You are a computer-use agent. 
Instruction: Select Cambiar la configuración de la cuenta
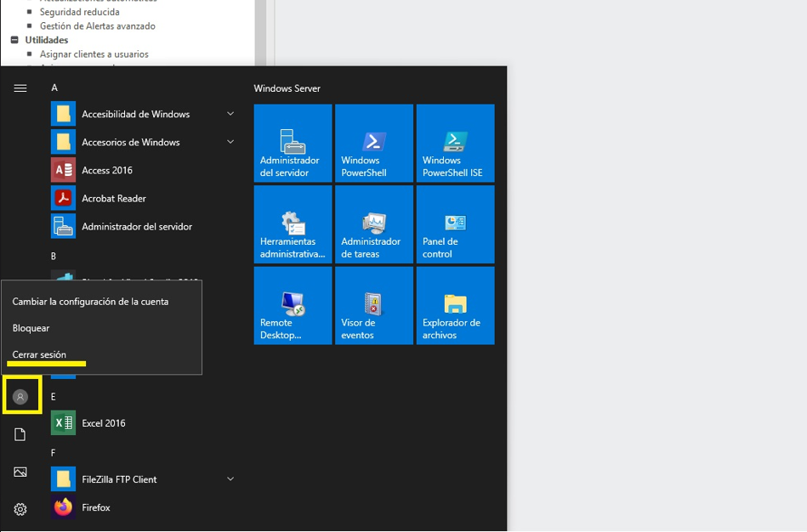(101, 302)
